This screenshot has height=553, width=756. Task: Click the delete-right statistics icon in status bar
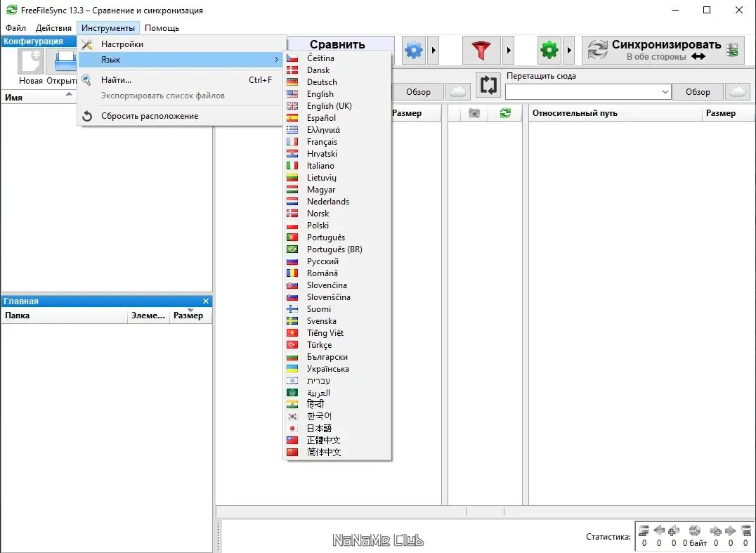pos(746,531)
